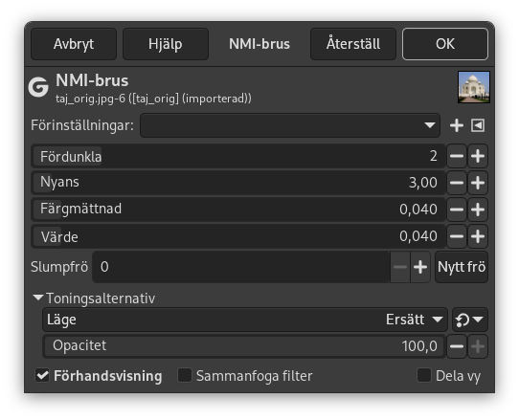Increase Nyans value with plus
519x420 pixels.
pyautogui.click(x=478, y=183)
